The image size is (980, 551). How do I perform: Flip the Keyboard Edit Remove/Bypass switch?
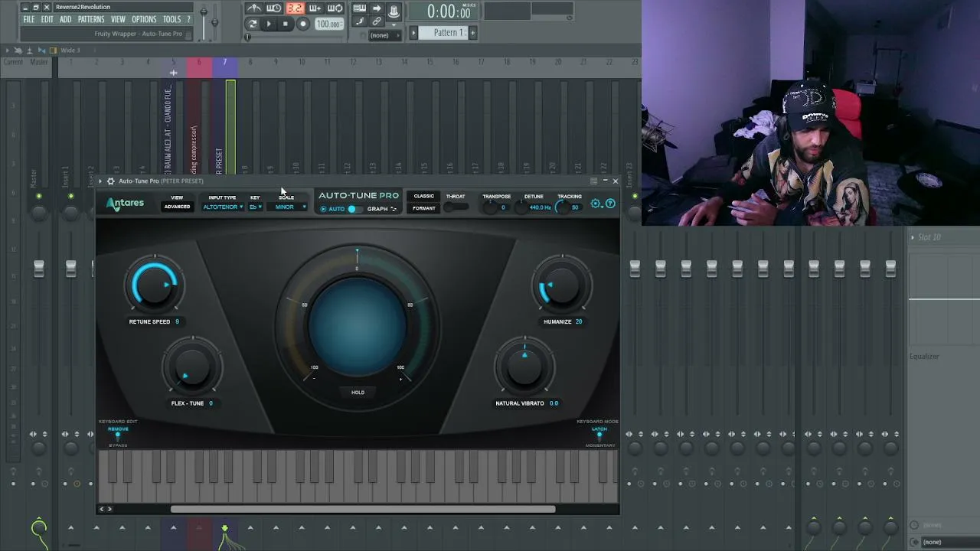118,435
